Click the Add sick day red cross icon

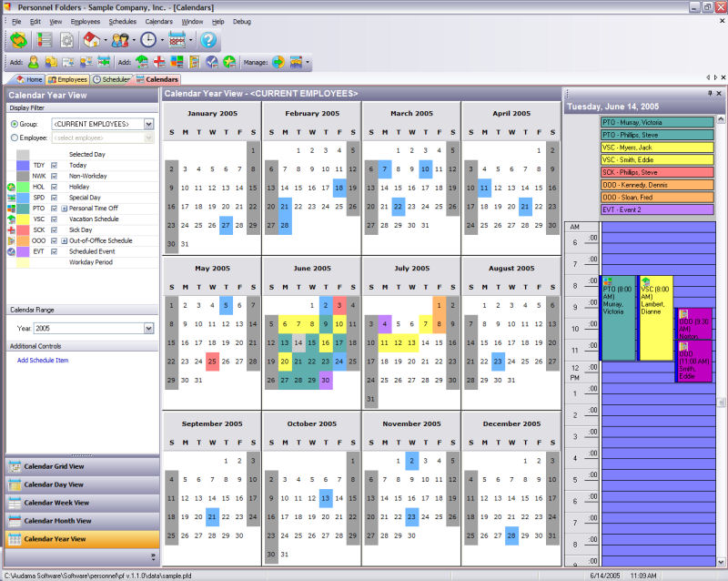tap(158, 62)
